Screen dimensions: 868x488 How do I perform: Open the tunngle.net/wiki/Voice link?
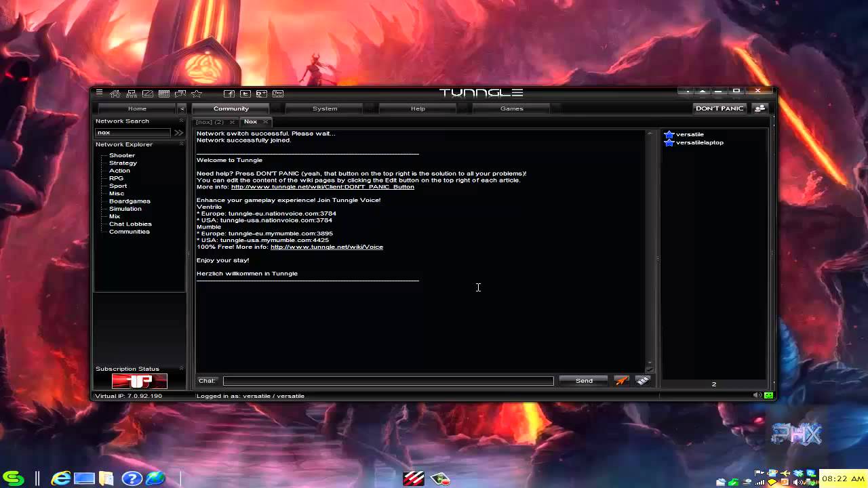(x=327, y=247)
